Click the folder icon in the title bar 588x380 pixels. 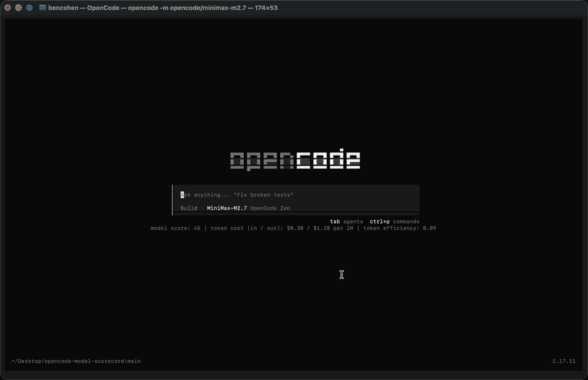tap(42, 7)
